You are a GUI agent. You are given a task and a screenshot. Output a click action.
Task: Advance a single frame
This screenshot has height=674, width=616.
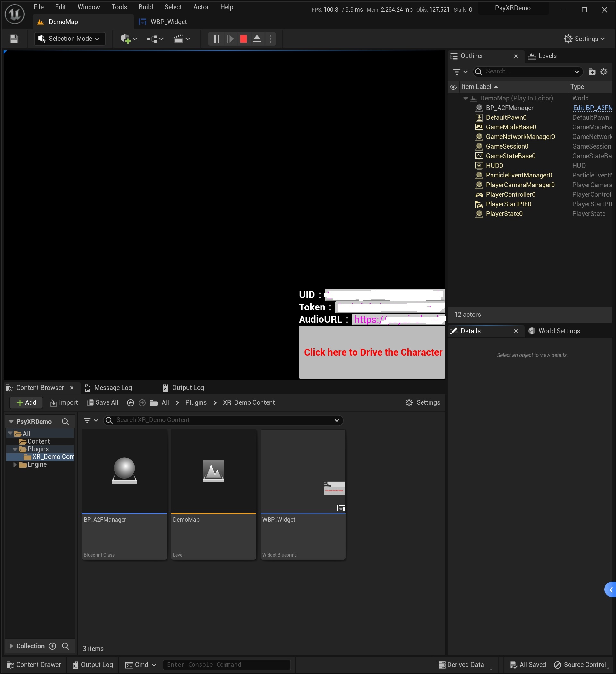230,39
